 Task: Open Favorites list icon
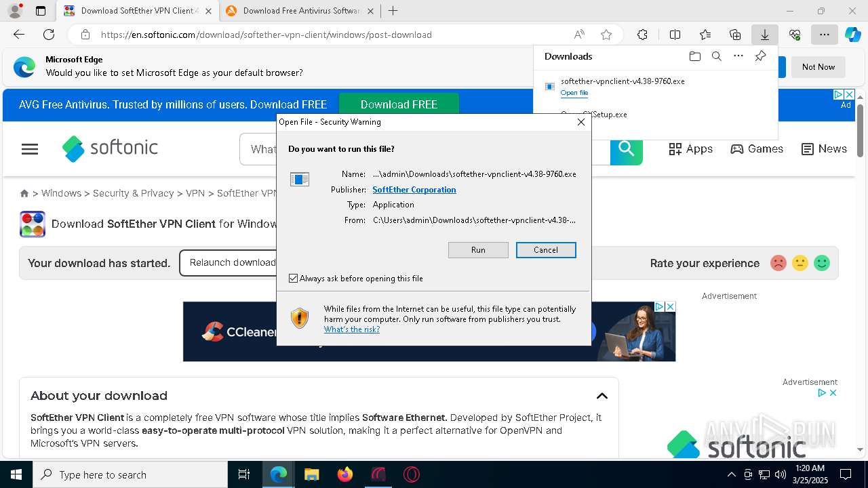pos(705,35)
